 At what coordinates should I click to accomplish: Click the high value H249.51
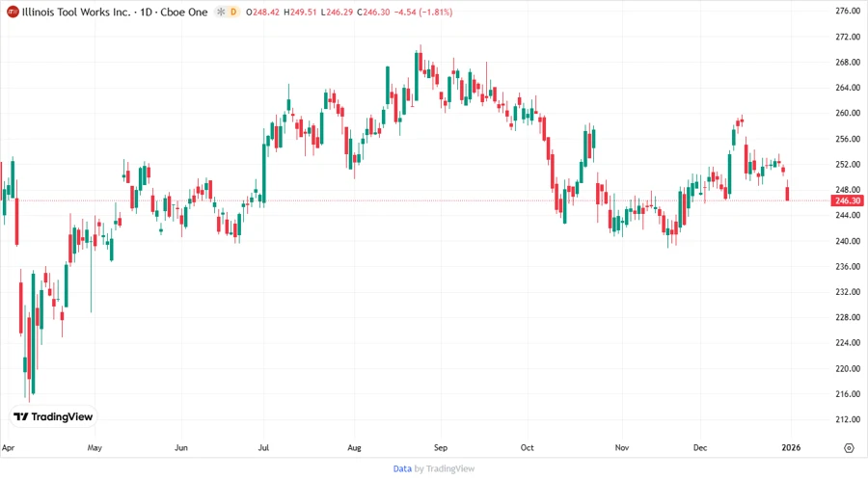coord(300,13)
